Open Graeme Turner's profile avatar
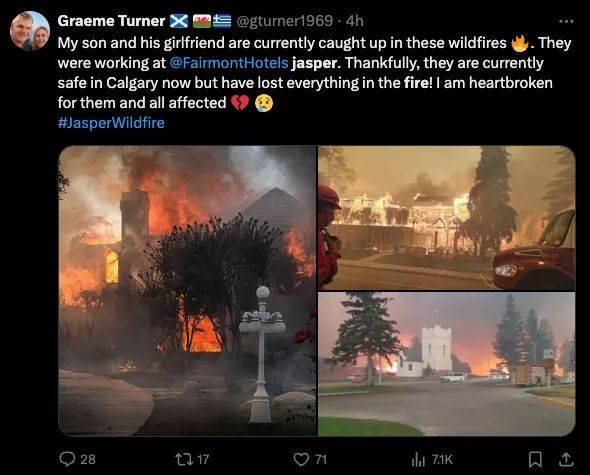The height and width of the screenshot is (475, 590). (30, 31)
